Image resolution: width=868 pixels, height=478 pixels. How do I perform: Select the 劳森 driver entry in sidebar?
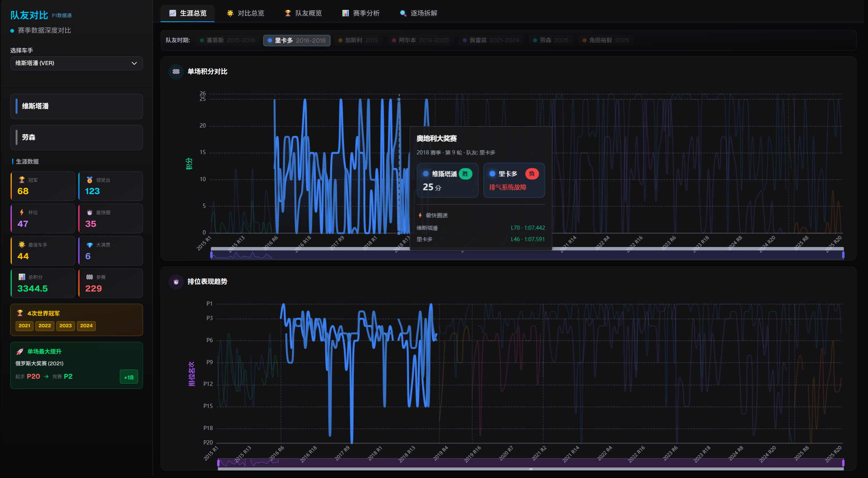[x=76, y=137]
